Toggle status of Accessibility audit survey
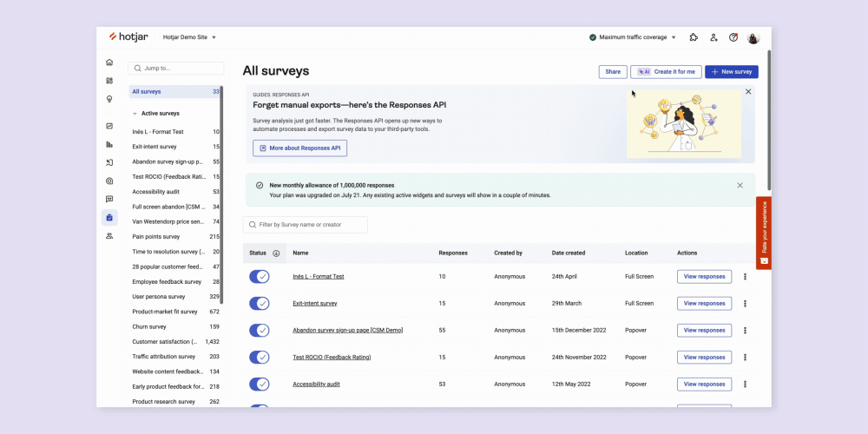Screen dimensions: 868x434 [259, 385]
